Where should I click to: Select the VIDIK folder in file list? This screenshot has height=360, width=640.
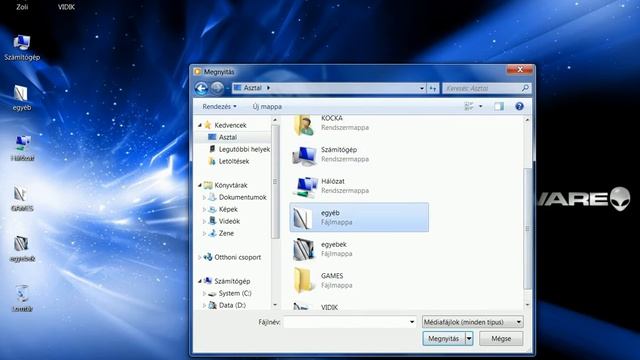click(359, 306)
